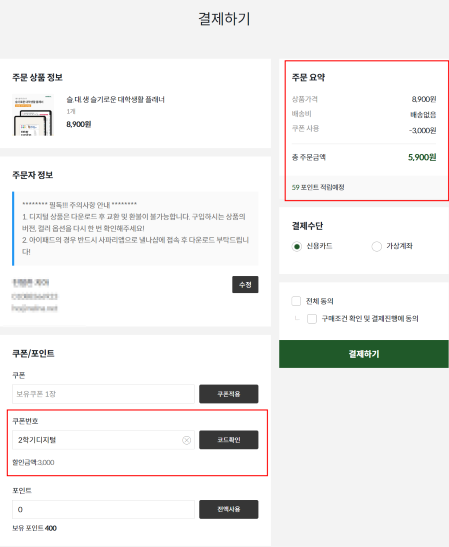Click the product name 슬기로운 대학생활 플래너

click(x=115, y=99)
